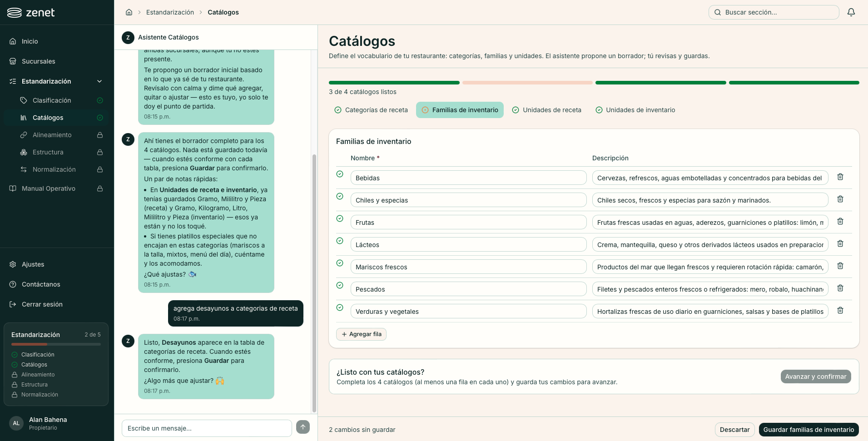Image resolution: width=868 pixels, height=441 pixels.
Task: Delete the Pescados row
Action: pyautogui.click(x=840, y=288)
